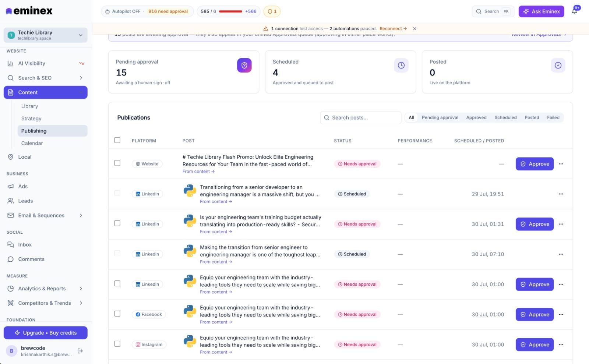The width and height of the screenshot is (589, 364).
Task: Check the 30 Jul, 01:00 Linkedin row checkbox
Action: point(117,283)
